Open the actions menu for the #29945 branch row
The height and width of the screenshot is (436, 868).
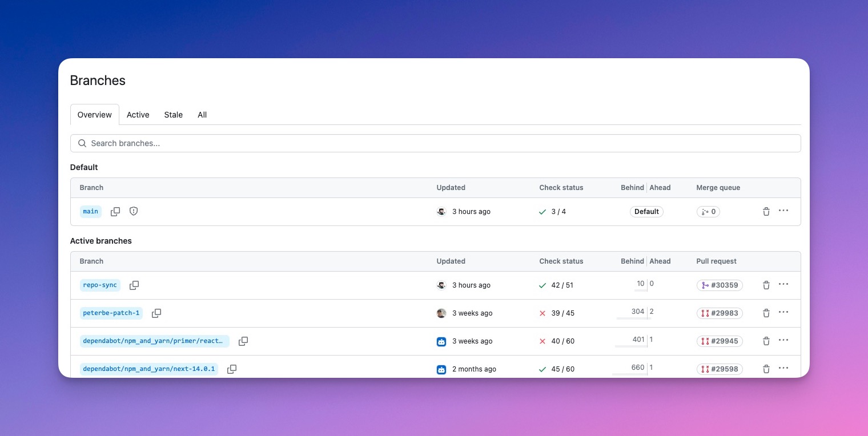[x=783, y=341]
